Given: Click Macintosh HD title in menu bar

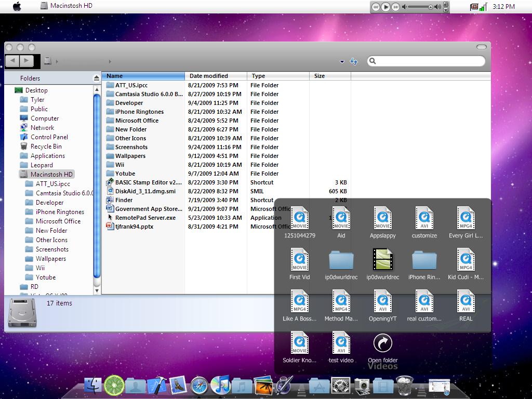Looking at the screenshot, I should click(71, 6).
